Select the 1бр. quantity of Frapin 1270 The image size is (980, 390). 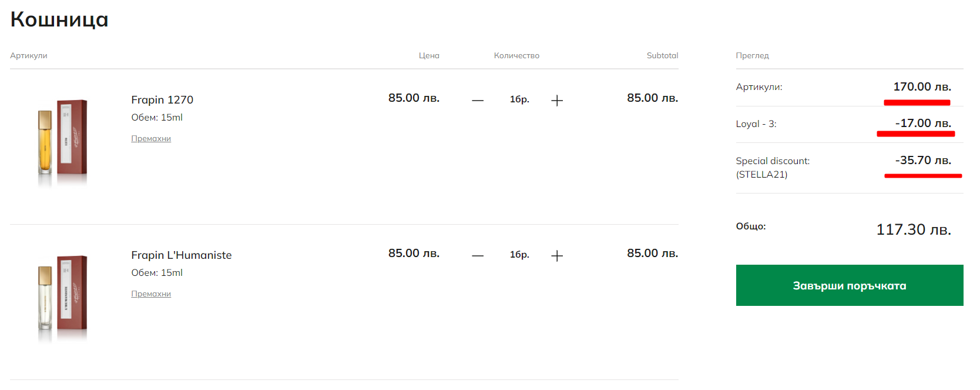pos(519,99)
